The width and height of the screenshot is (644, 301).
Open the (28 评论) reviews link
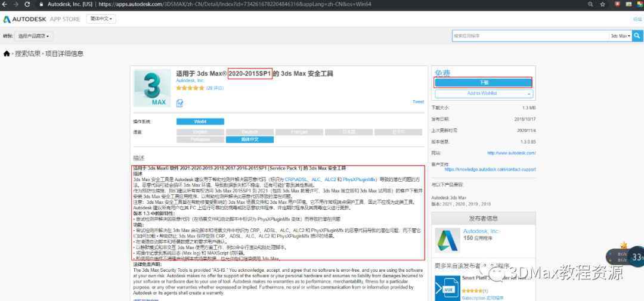(x=215, y=88)
